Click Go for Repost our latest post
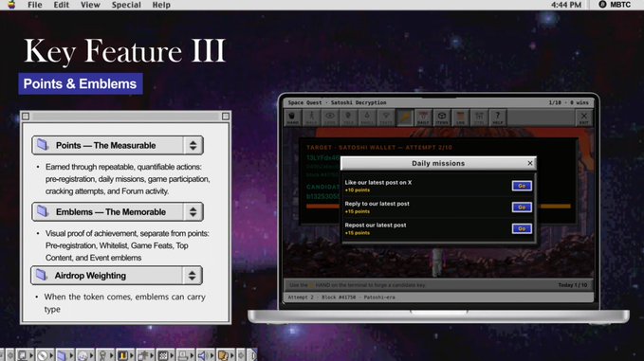Image resolution: width=644 pixels, height=361 pixels. 522,228
